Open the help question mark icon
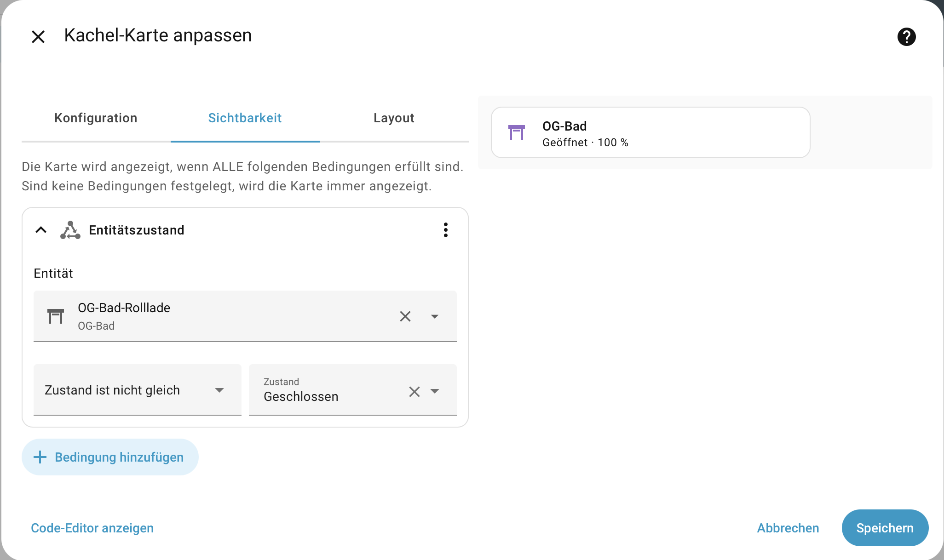The width and height of the screenshot is (944, 560). (906, 37)
